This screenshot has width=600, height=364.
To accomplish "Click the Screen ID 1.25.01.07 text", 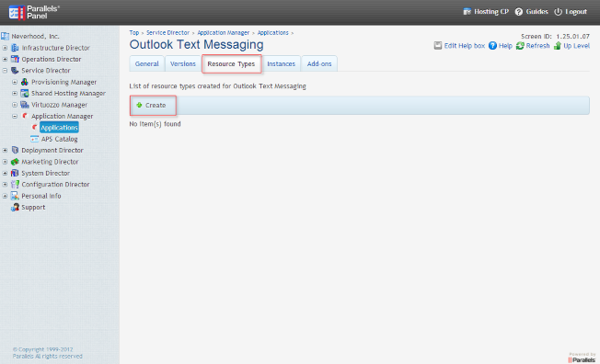I will click(x=555, y=37).
